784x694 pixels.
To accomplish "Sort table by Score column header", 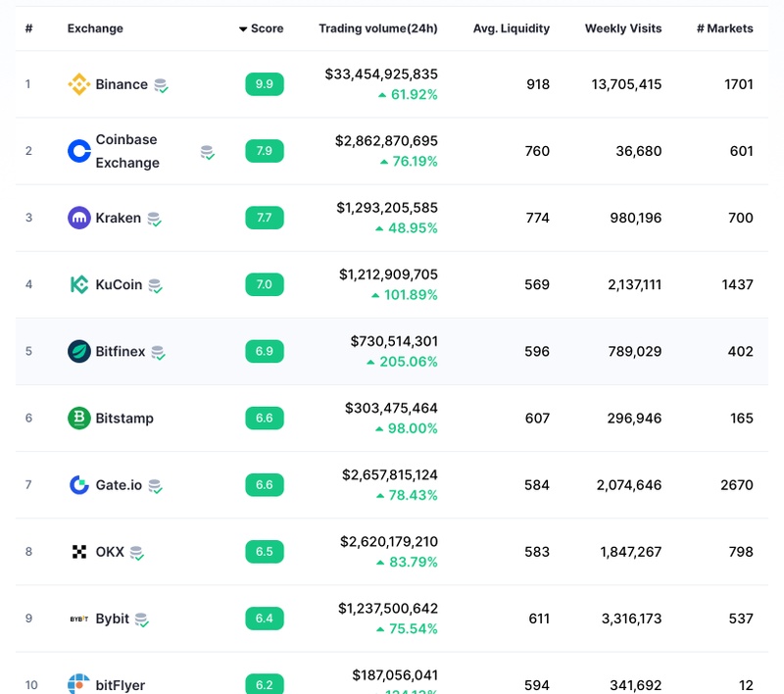I will (261, 28).
